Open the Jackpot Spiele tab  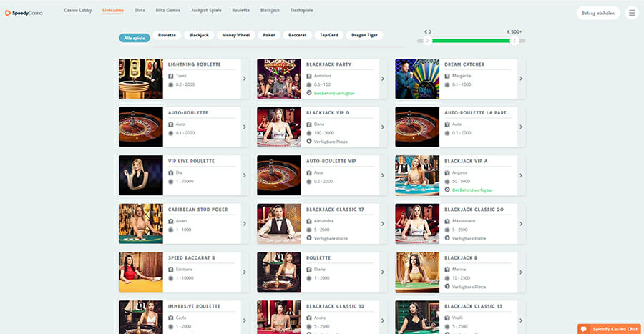pyautogui.click(x=206, y=10)
